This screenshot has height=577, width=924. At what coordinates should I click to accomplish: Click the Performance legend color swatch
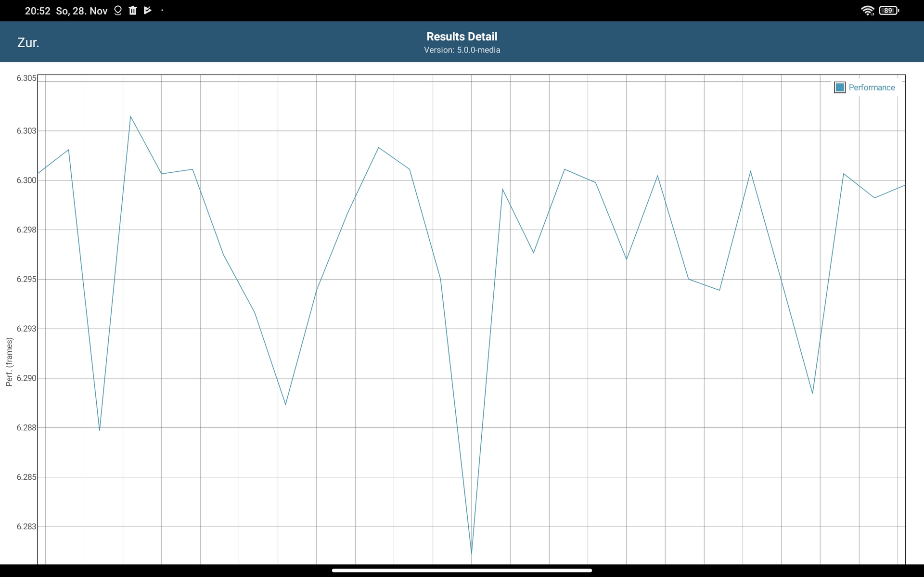pos(840,88)
